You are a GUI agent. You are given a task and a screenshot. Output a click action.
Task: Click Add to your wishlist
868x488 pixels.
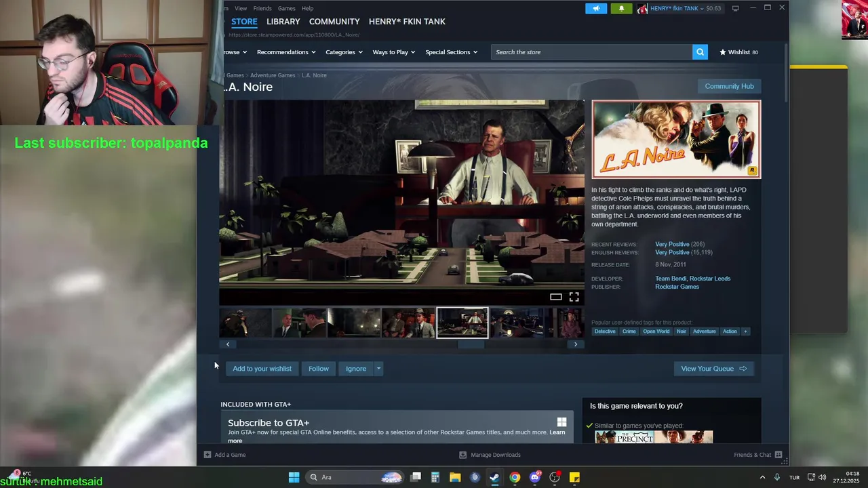point(262,369)
